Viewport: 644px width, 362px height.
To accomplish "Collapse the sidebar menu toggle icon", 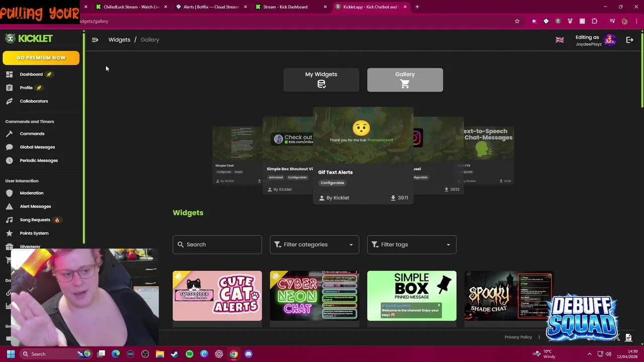I will pos(95,40).
